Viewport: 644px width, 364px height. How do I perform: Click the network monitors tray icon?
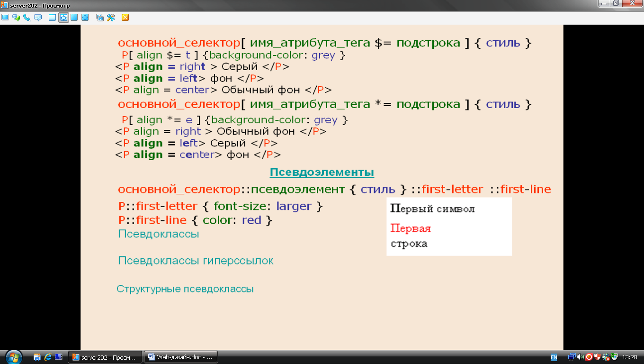point(572,357)
